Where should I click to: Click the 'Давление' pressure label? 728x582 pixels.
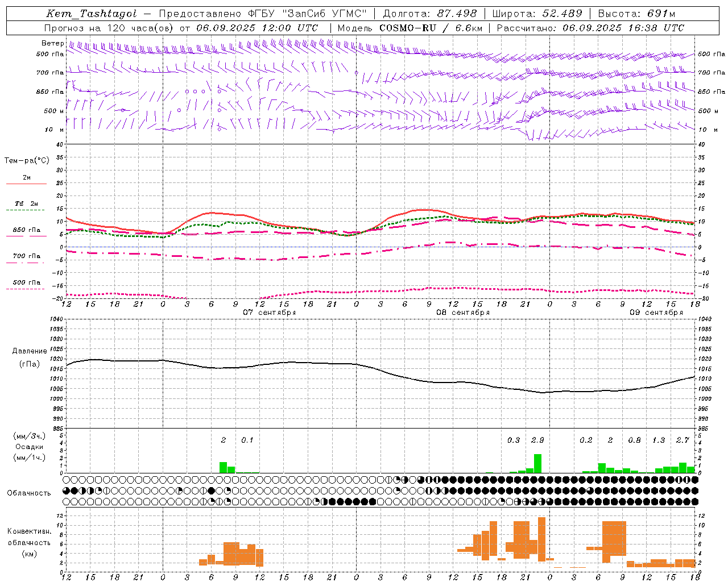click(x=30, y=351)
